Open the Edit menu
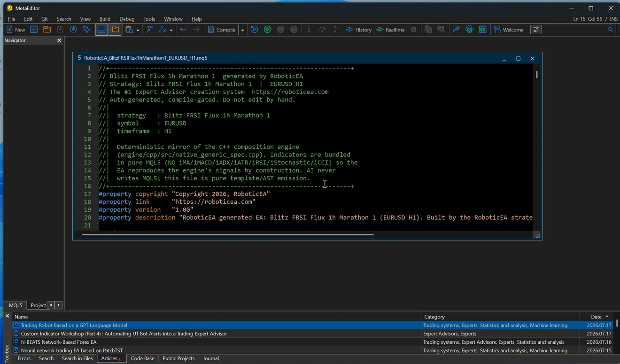620x364 pixels. click(x=28, y=19)
